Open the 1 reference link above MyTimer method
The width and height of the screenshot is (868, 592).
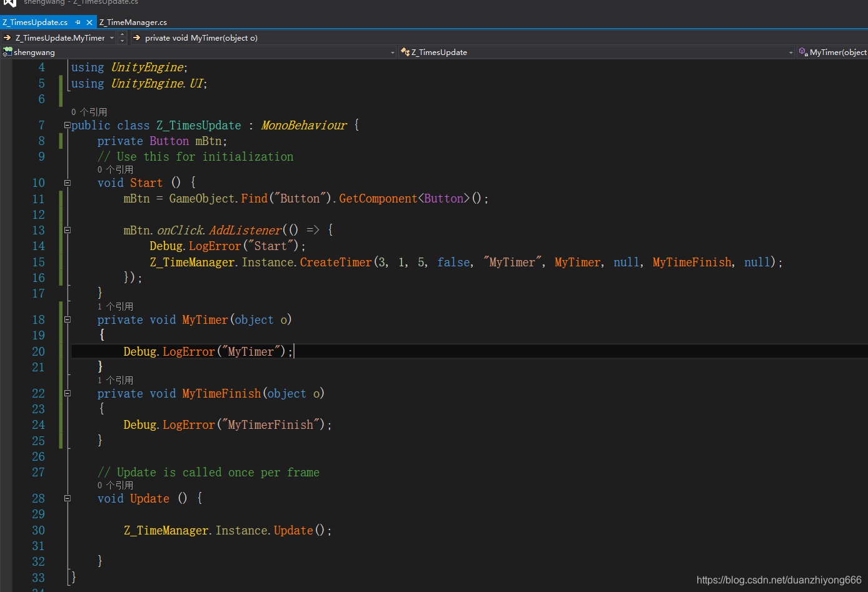click(115, 306)
